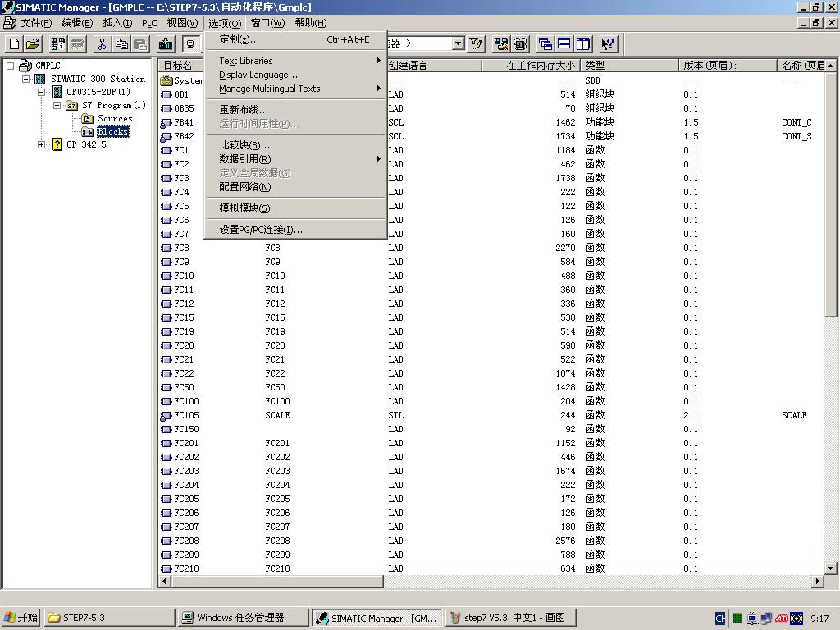
Task: Click the Copy toolbar icon
Action: (x=121, y=44)
